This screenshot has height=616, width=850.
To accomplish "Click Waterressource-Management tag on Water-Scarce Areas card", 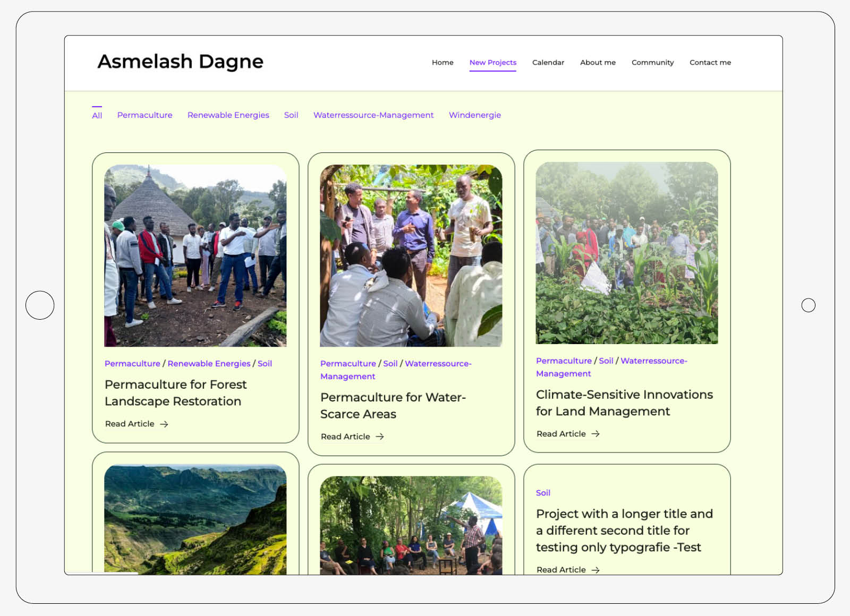I will 396,370.
